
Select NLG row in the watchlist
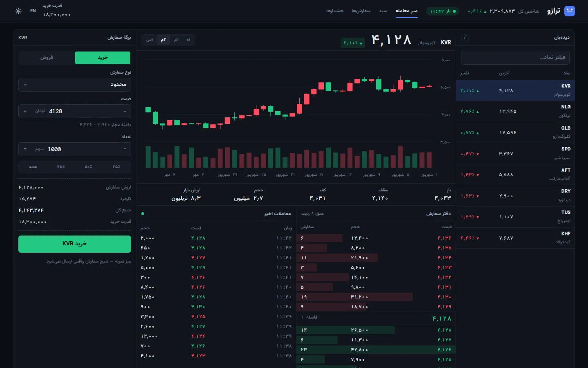[x=515, y=111]
